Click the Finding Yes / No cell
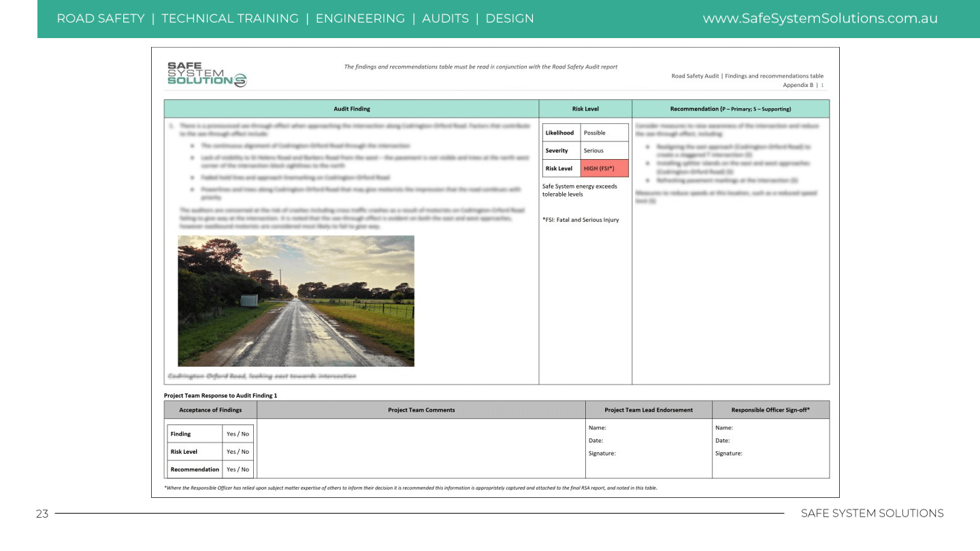980x551 pixels. click(238, 434)
